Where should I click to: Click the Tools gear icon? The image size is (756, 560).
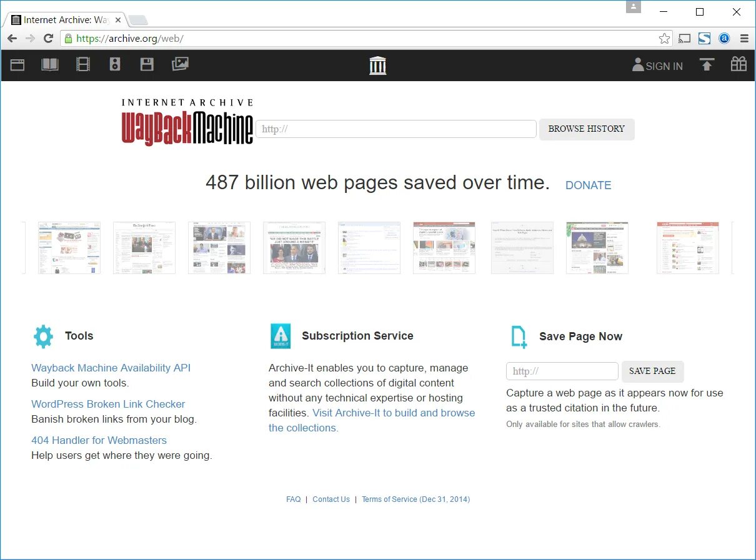coord(43,336)
